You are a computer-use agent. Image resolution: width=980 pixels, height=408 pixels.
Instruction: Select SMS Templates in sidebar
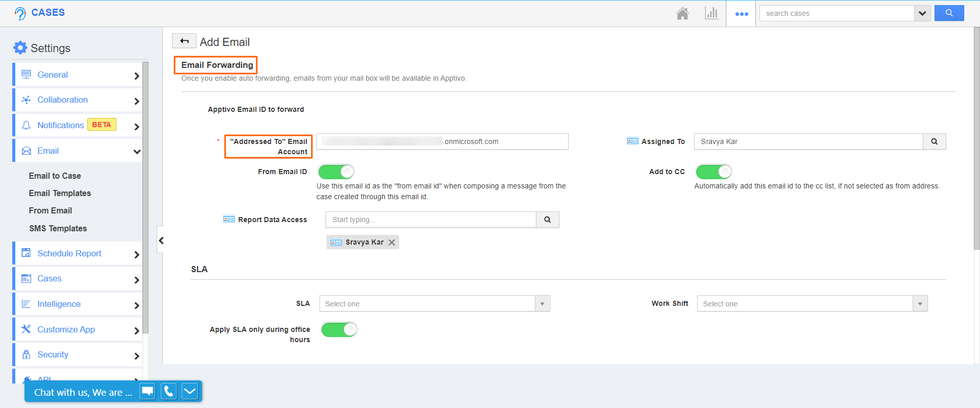(58, 228)
